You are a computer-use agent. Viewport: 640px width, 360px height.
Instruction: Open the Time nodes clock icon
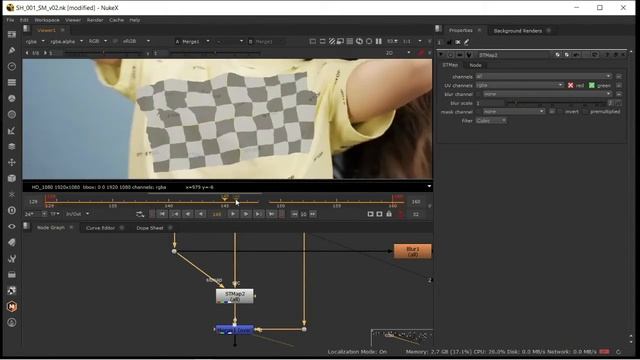[x=12, y=66]
